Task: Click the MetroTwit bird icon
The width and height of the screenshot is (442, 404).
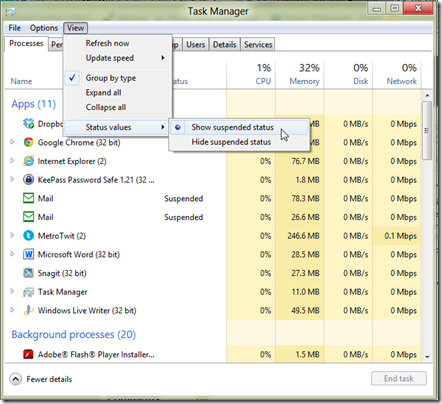Action: 28,236
